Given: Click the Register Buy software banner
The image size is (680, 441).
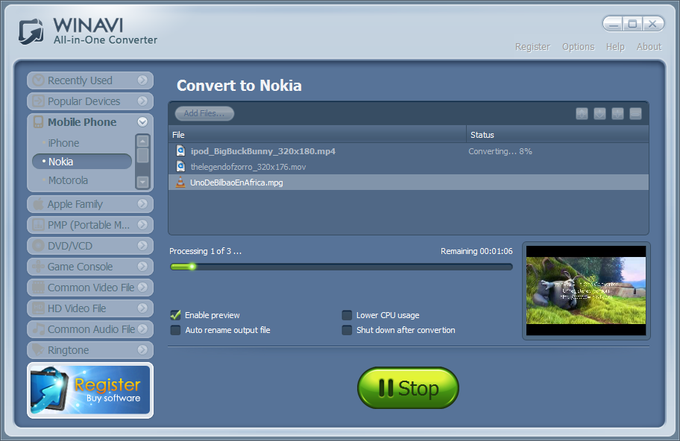Looking at the screenshot, I should pos(90,390).
